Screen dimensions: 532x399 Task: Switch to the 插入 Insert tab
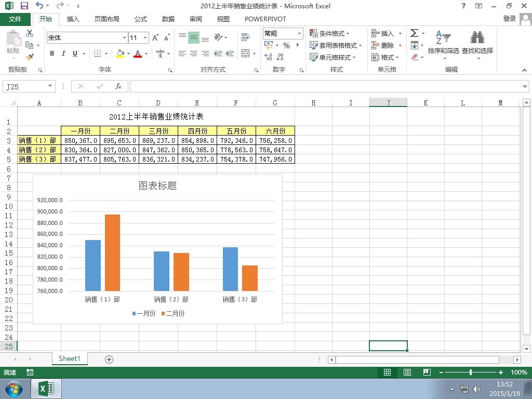[73, 19]
